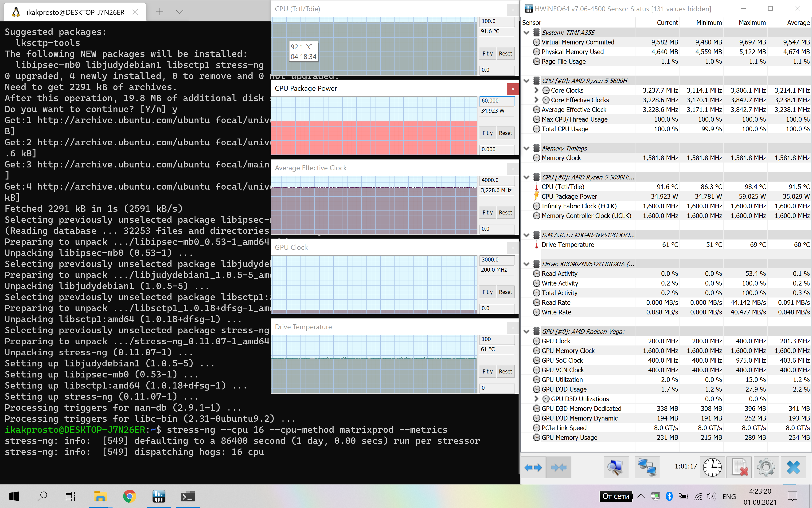Open terminal new tab dropdown chevron
The height and width of the screenshot is (508, 812).
pyautogui.click(x=180, y=12)
